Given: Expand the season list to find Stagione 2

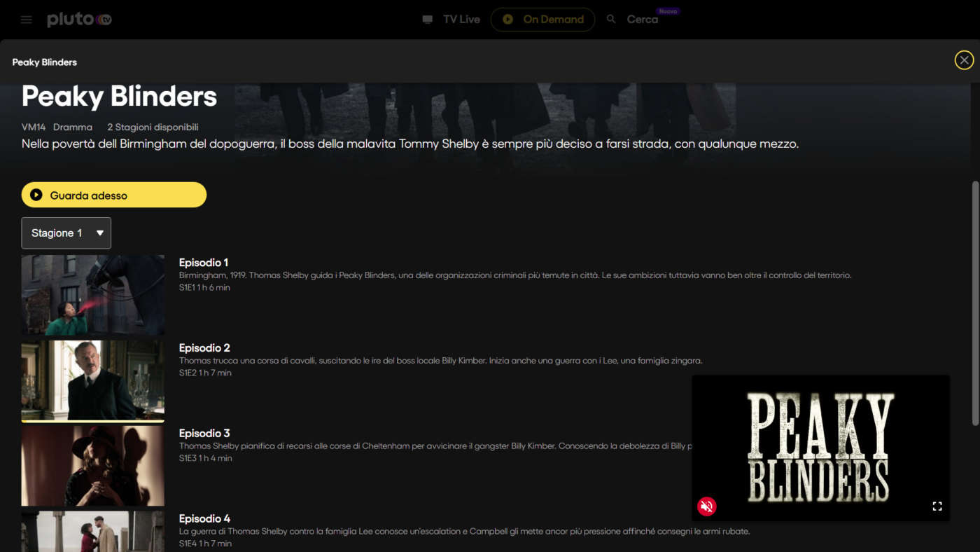Looking at the screenshot, I should click(x=66, y=233).
